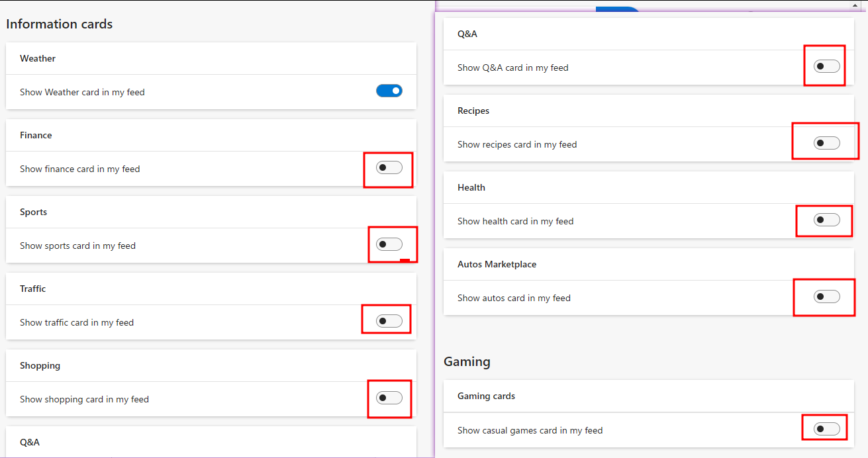The image size is (868, 458).
Task: Click the Weather section title
Action: pos(38,58)
